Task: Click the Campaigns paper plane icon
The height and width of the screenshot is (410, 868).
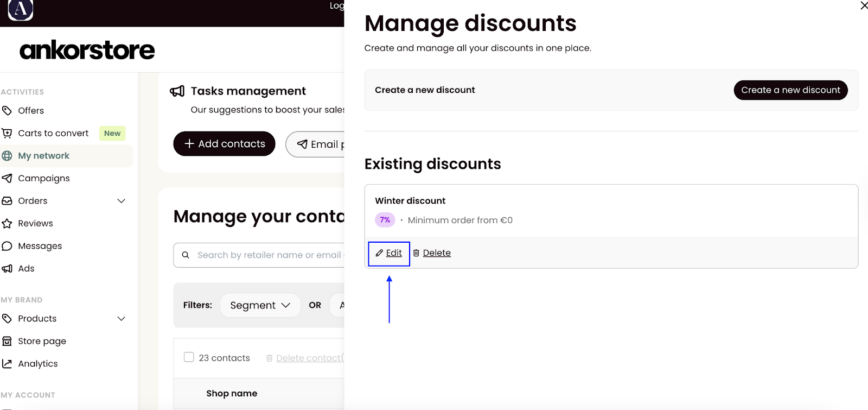Action: tap(7, 178)
